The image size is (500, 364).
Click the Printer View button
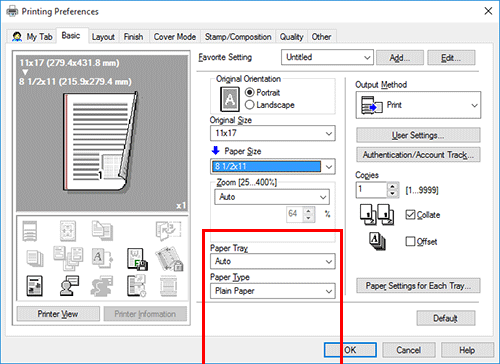point(58,314)
